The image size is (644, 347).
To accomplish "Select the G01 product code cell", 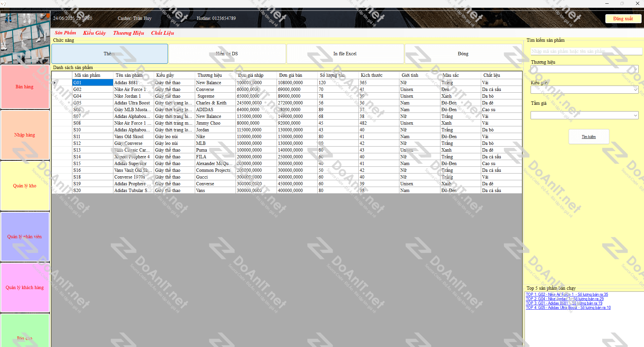I will (x=93, y=83).
